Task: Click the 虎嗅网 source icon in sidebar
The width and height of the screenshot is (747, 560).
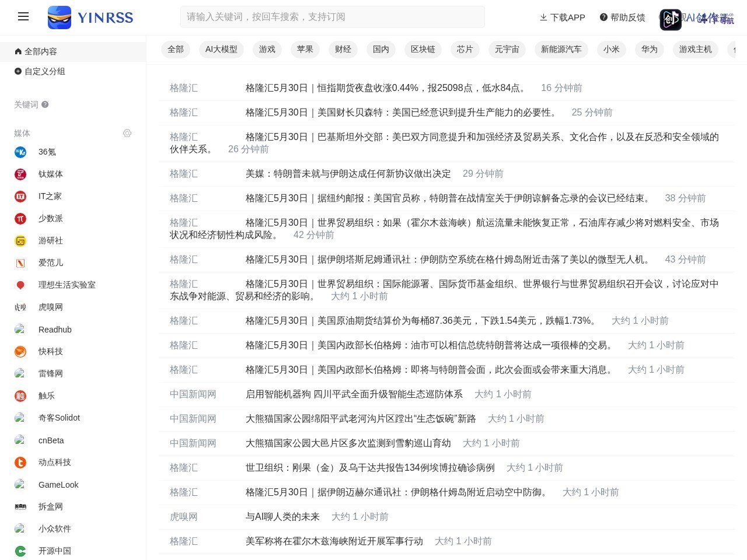Action: (20, 307)
